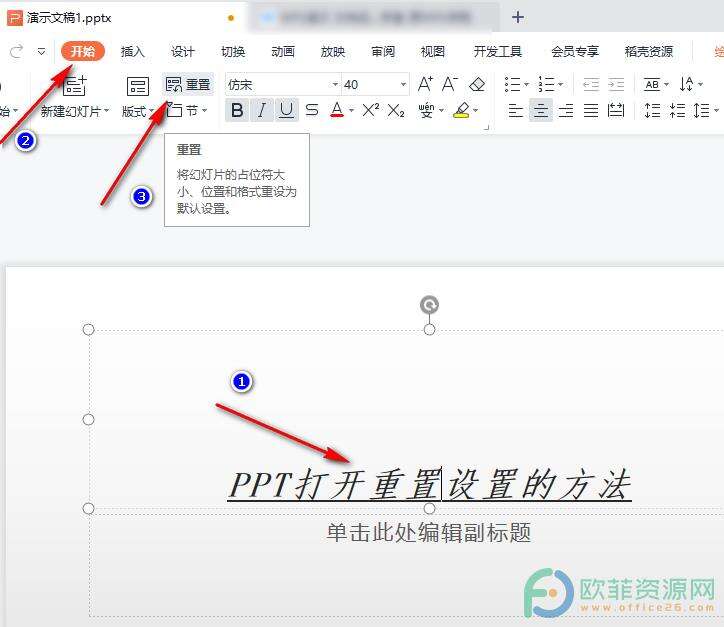Add a new document tab with plus
The width and height of the screenshot is (724, 627).
518,18
